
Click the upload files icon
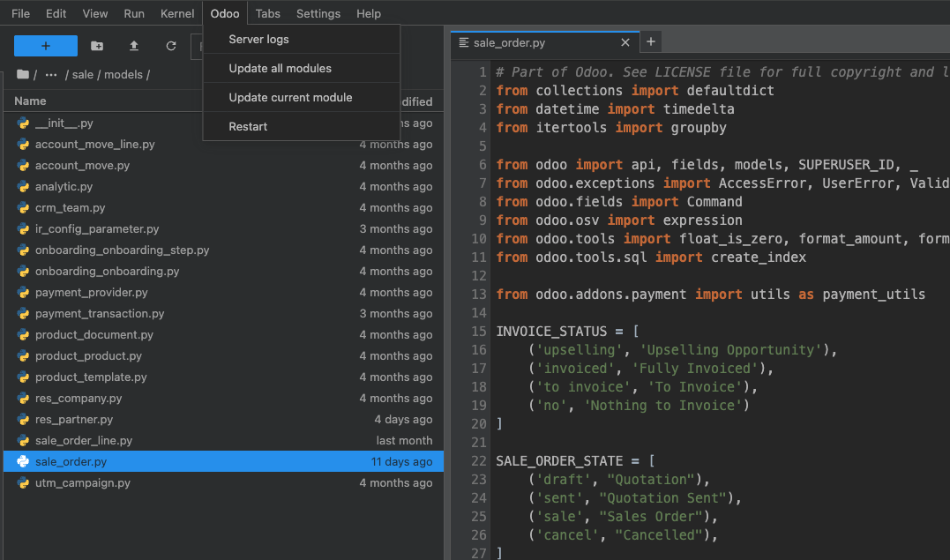(x=134, y=46)
